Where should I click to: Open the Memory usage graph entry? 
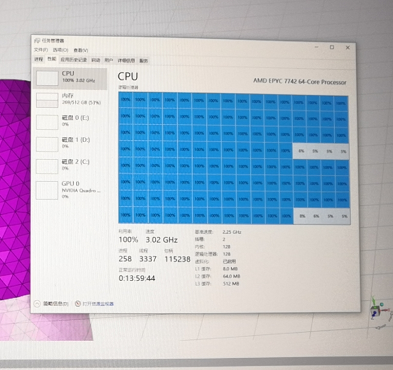pyautogui.click(x=70, y=99)
